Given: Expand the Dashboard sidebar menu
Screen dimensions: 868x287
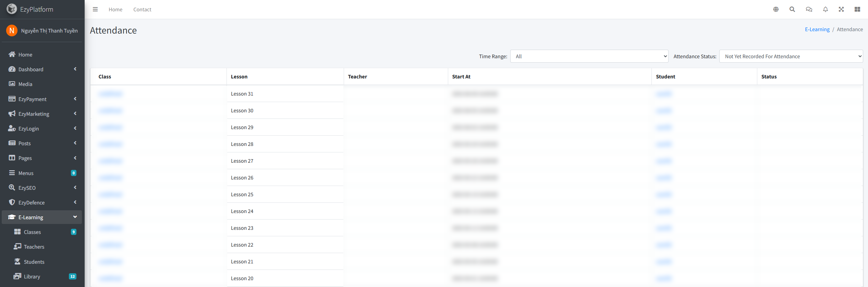Looking at the screenshot, I should (x=42, y=69).
